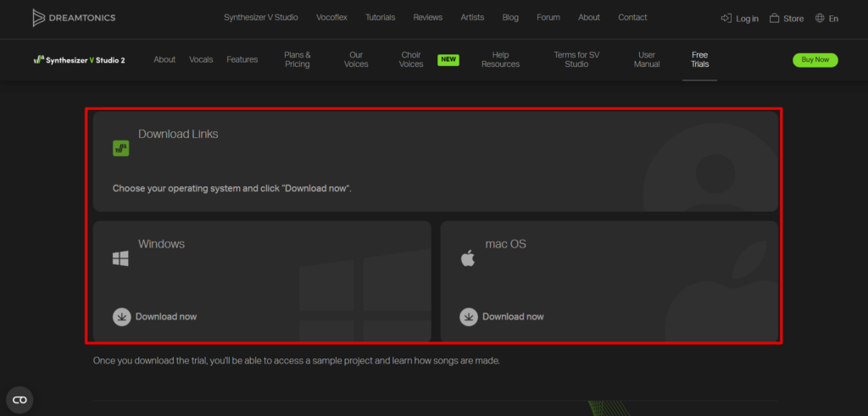
Task: Click the mac OS download arrow icon
Action: (469, 317)
